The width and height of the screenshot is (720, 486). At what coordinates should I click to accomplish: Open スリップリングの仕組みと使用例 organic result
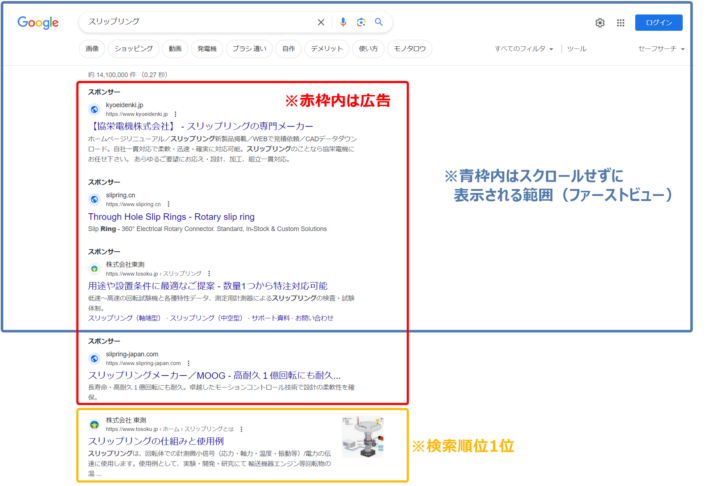tap(156, 441)
